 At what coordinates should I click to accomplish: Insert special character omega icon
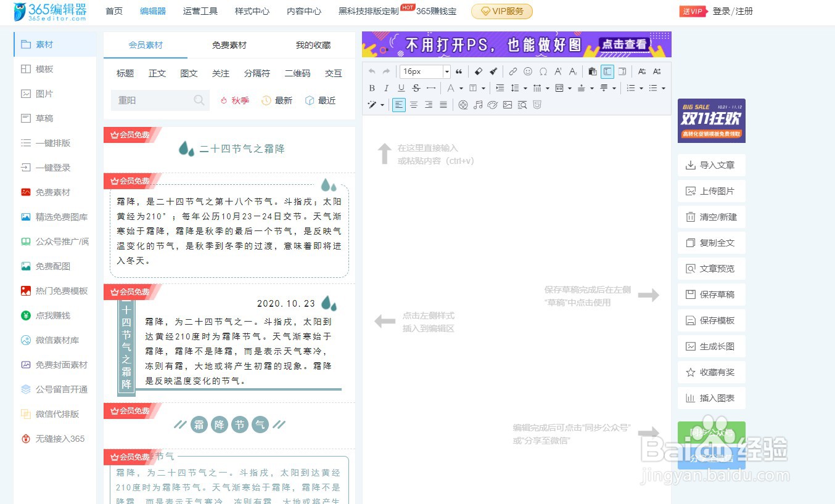click(x=543, y=71)
